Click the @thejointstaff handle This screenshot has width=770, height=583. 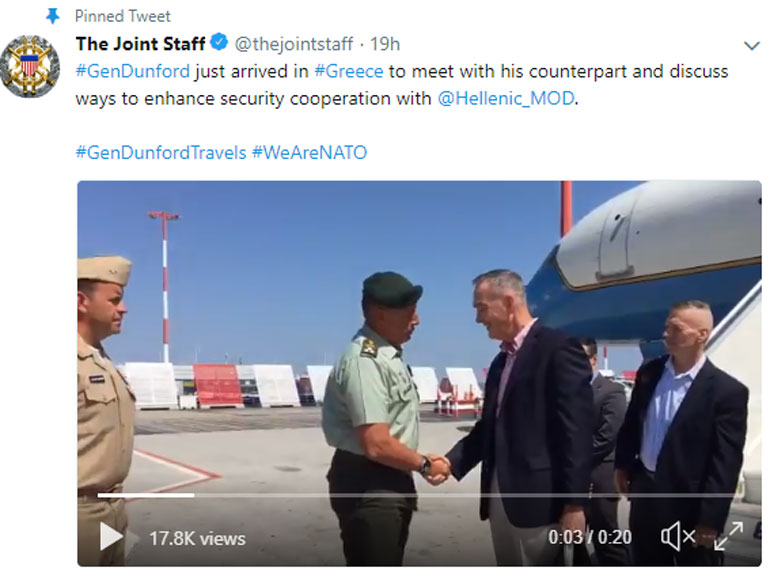294,44
